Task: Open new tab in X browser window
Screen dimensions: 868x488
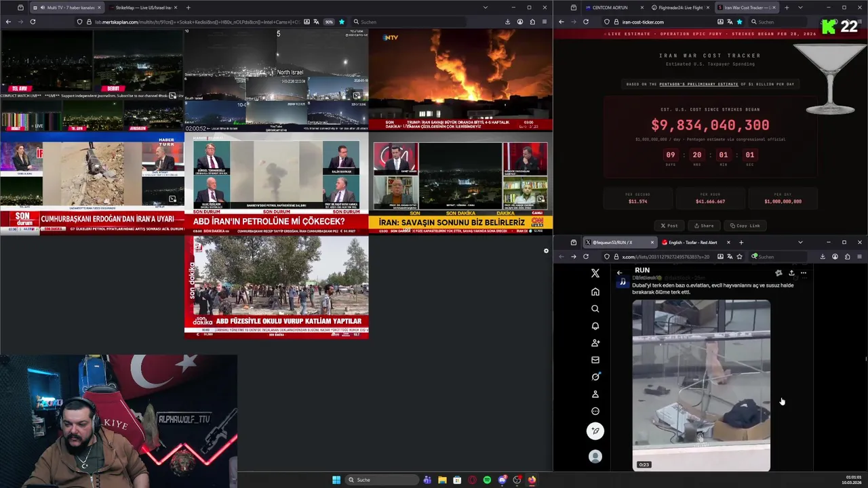Action: tap(741, 242)
